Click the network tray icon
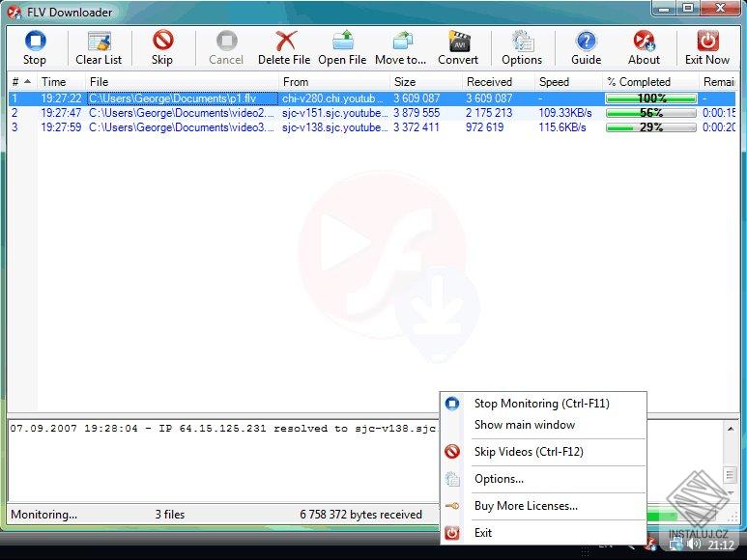The width and height of the screenshot is (747, 560). point(675,544)
